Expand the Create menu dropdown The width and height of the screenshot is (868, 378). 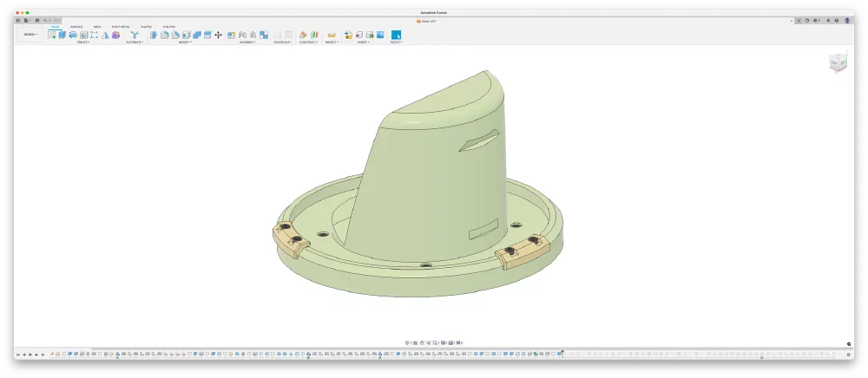pos(82,42)
